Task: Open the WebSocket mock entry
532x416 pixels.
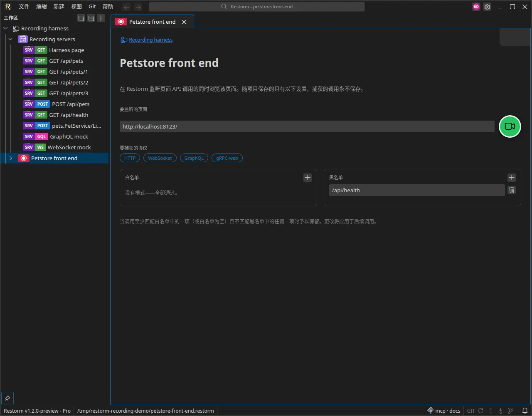Action: coord(54,147)
